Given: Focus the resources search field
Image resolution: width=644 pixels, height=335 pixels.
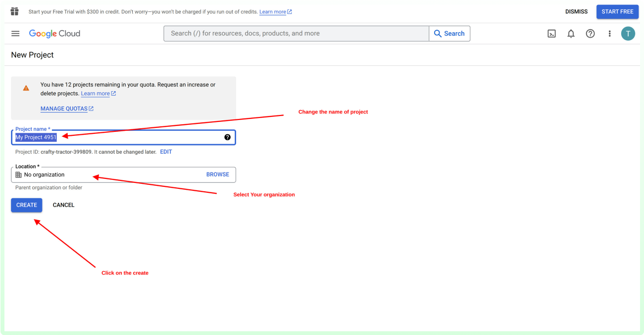Looking at the screenshot, I should tap(296, 34).
